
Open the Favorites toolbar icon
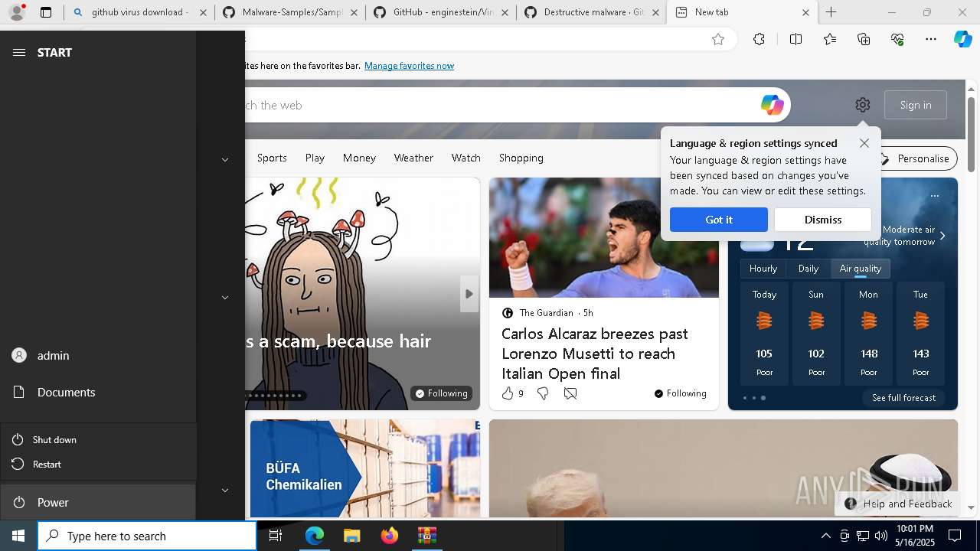830,40
